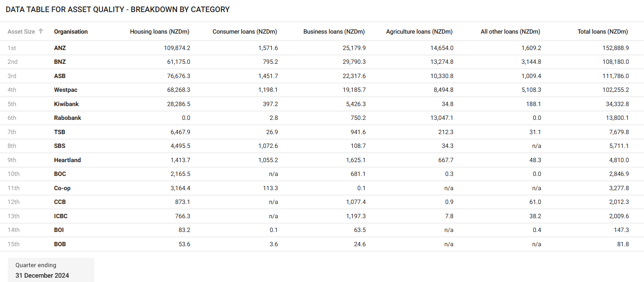Select ICBC in the organisation list

(61, 216)
